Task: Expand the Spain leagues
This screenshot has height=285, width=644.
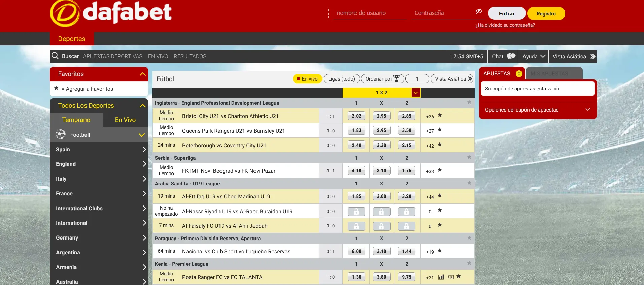Action: pyautogui.click(x=99, y=149)
